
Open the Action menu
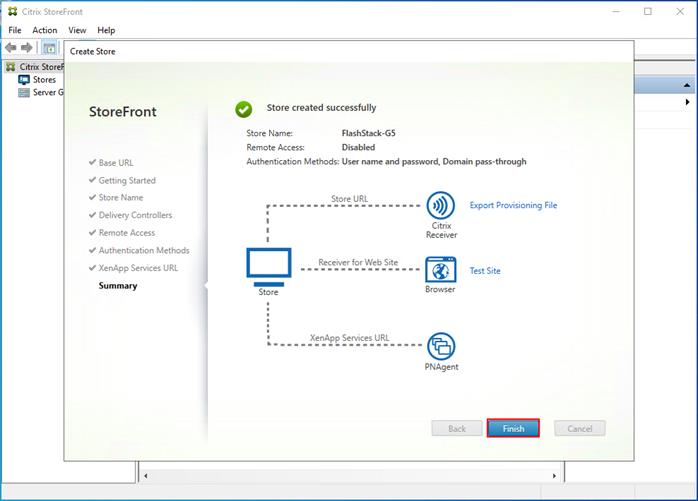click(x=45, y=30)
